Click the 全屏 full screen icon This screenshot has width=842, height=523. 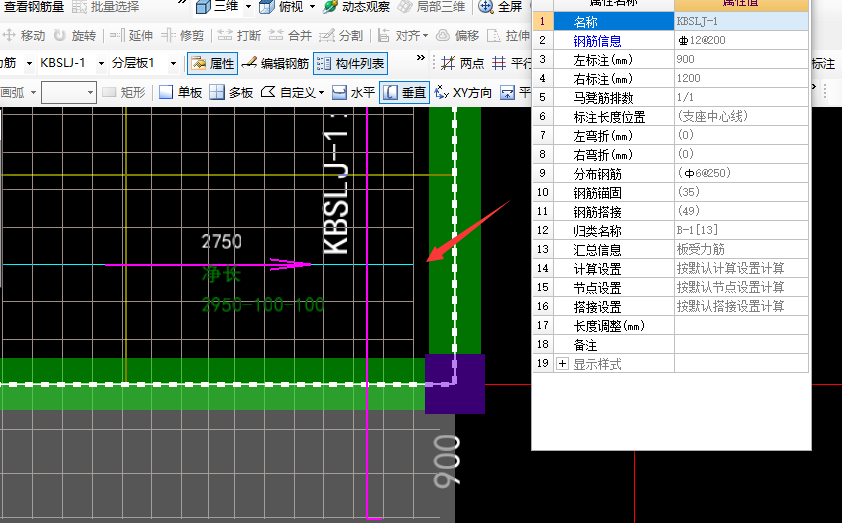click(485, 6)
